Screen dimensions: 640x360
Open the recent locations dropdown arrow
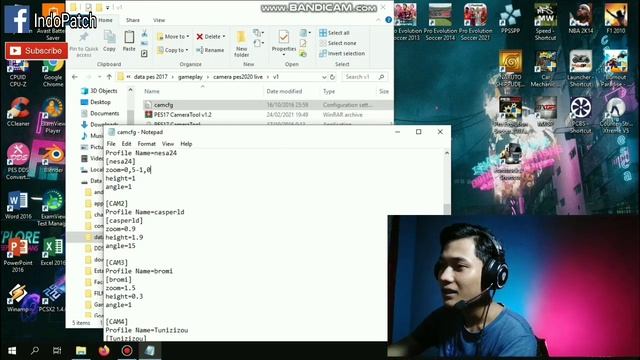(99, 77)
